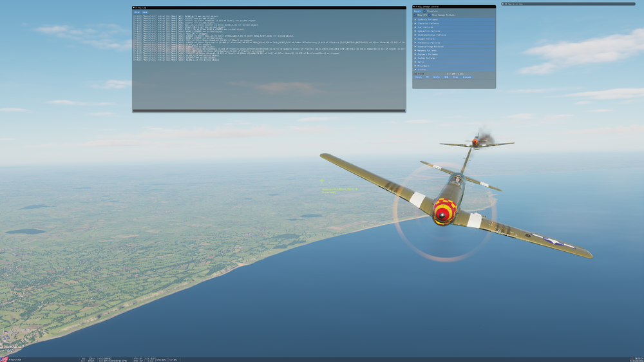The height and width of the screenshot is (362, 644).
Task: Clear the X-Ray Log entries
Action: [137, 12]
